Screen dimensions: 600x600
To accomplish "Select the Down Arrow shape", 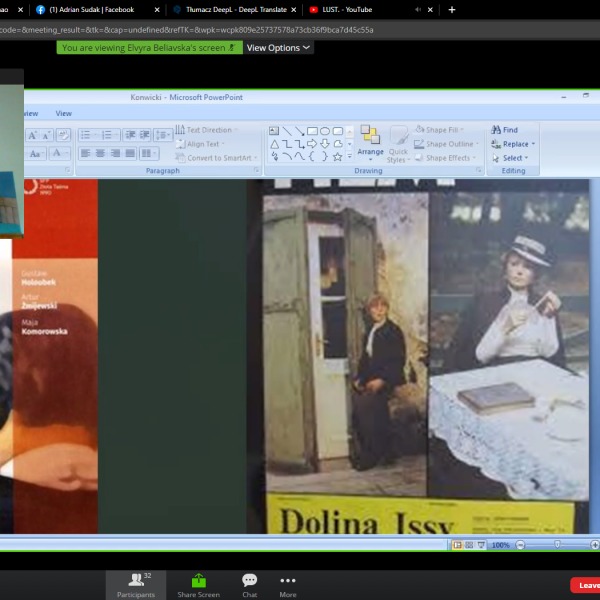I will [325, 144].
